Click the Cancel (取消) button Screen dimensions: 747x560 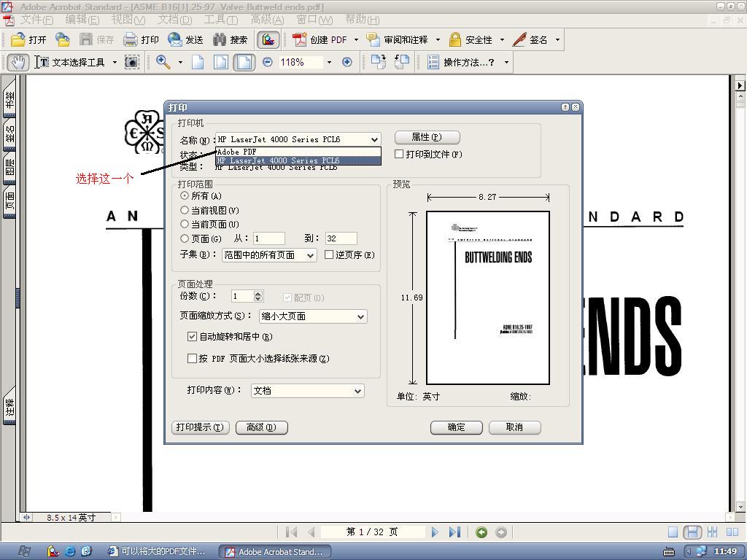[x=514, y=427]
